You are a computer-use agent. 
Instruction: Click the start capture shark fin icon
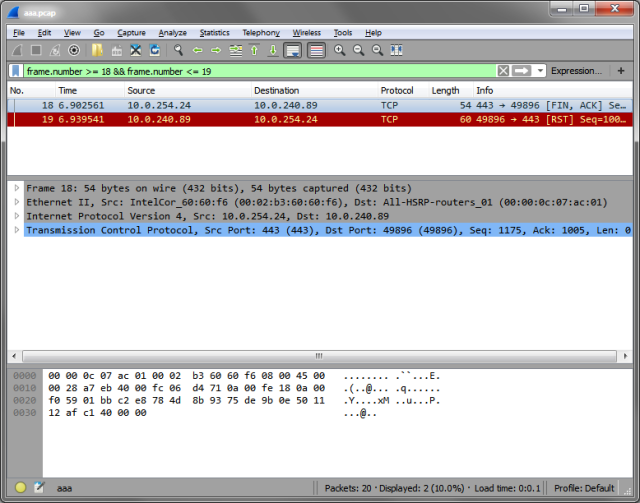[17, 50]
